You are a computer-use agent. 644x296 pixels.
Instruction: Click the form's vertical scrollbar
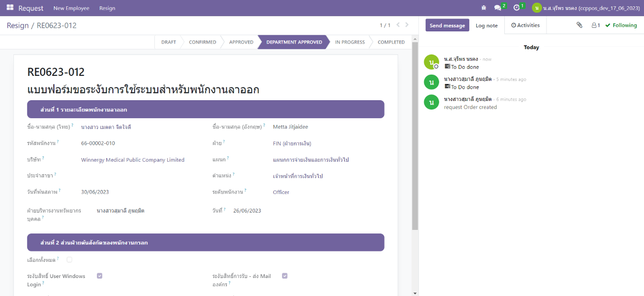tap(414, 133)
